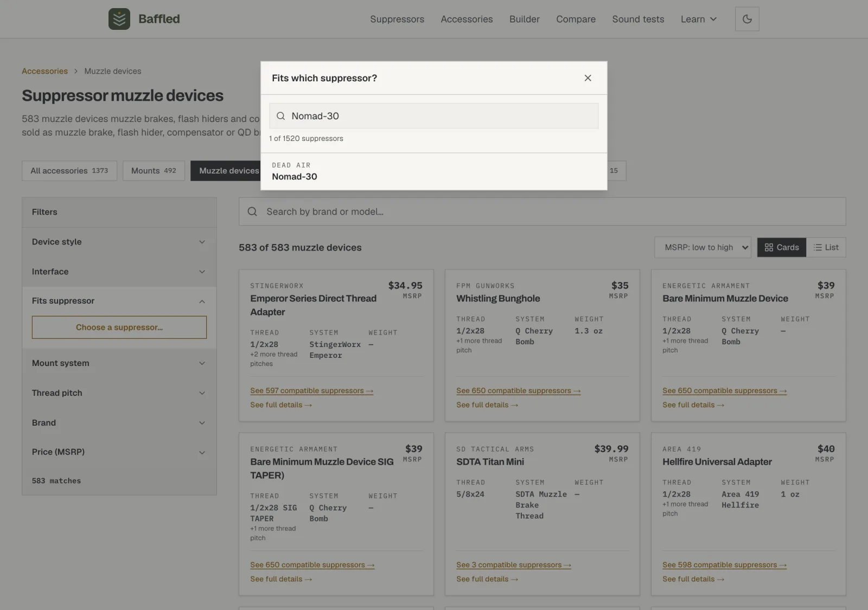Go to the Compare page
Viewport: 868px width, 610px height.
coord(576,19)
